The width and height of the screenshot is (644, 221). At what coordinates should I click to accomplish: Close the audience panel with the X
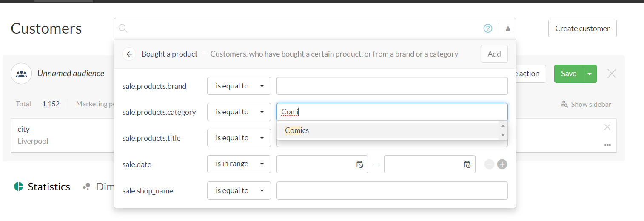click(x=612, y=74)
